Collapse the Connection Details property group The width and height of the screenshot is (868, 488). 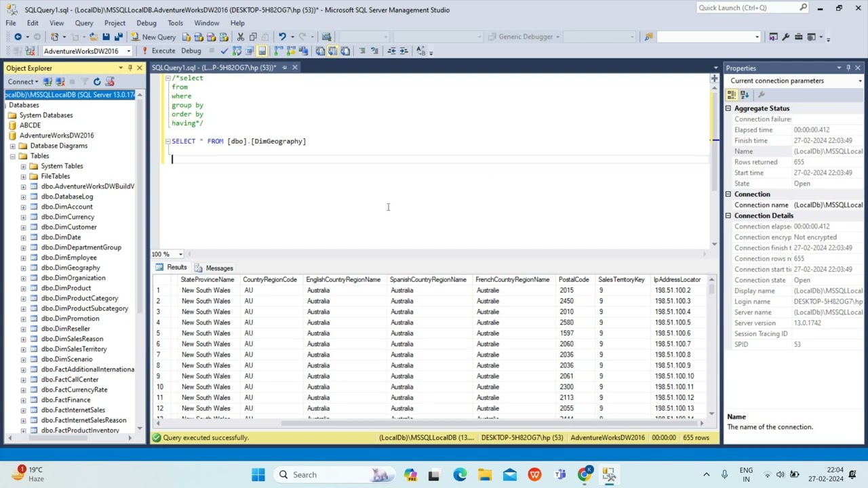(728, 216)
